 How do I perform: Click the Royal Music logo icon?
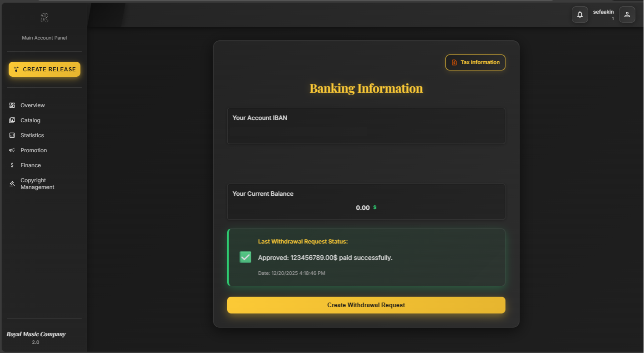(44, 18)
